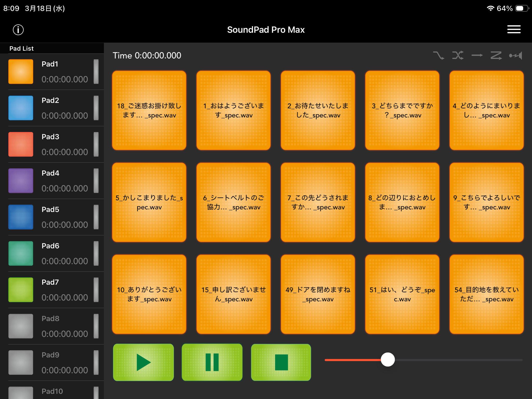The image size is (532, 399).
Task: Select the red Pad3 swatch
Action: click(x=21, y=144)
